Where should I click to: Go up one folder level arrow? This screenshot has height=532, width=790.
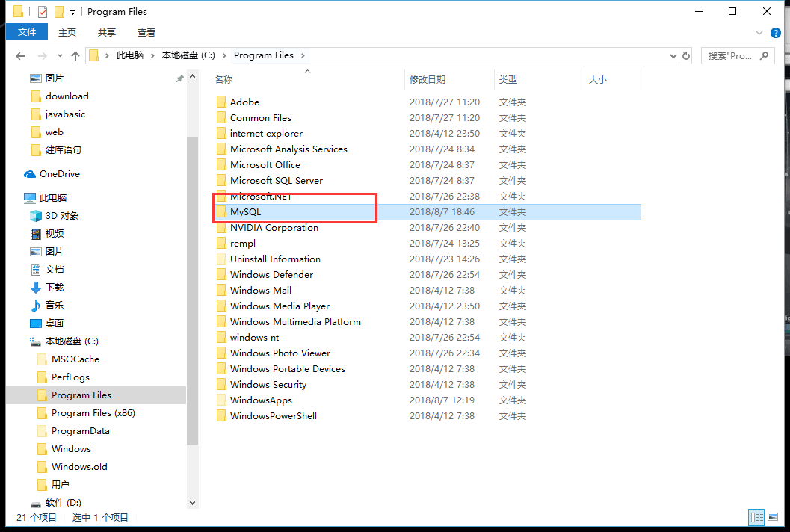75,56
